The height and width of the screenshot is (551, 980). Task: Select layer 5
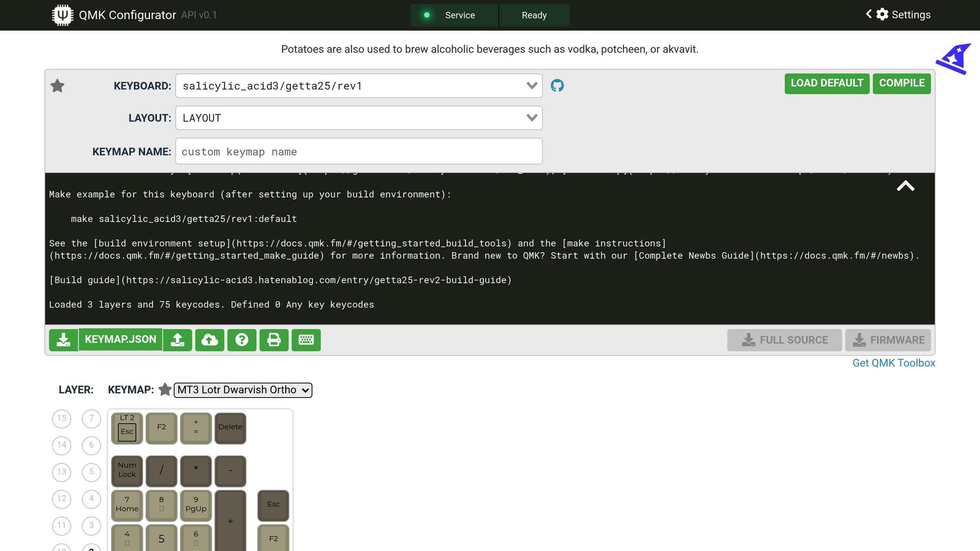point(91,472)
